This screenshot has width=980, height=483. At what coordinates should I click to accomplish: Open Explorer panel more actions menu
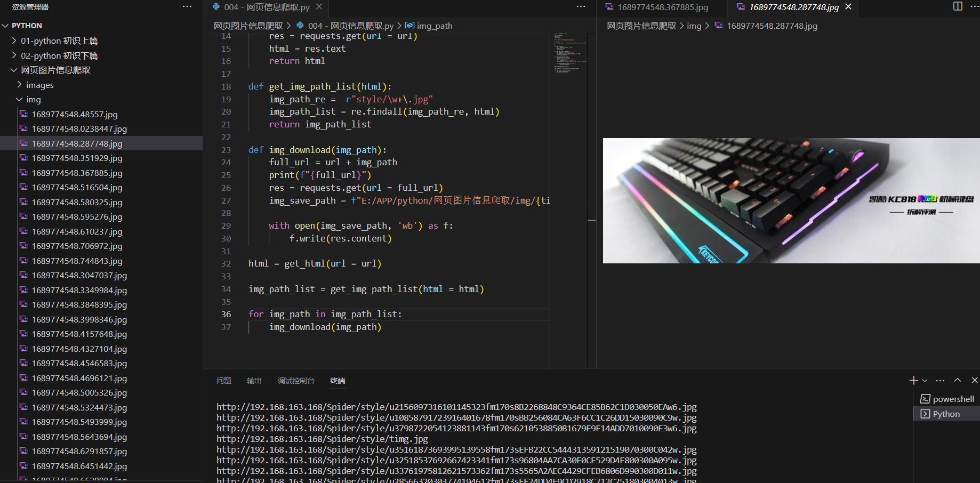[x=187, y=7]
